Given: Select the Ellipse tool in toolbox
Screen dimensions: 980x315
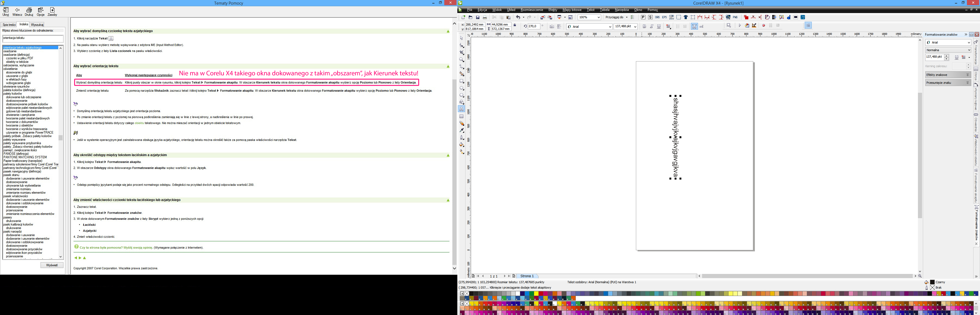Looking at the screenshot, I should 461,88.
